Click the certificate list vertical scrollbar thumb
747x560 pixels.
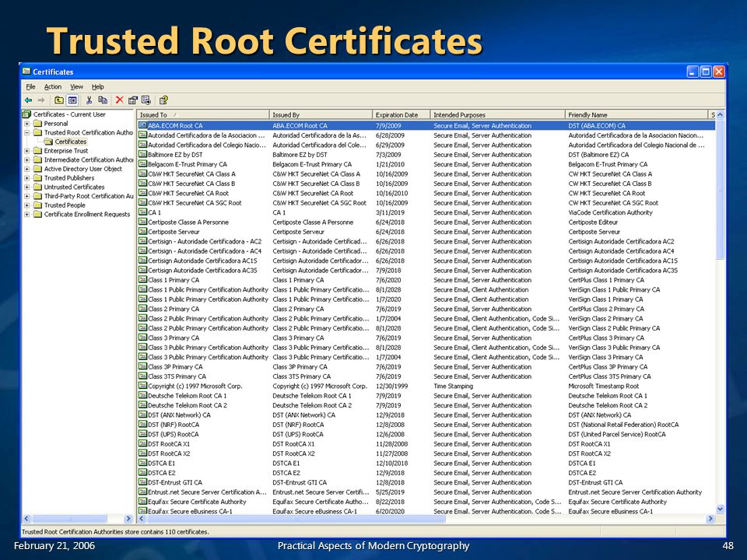pos(720,189)
